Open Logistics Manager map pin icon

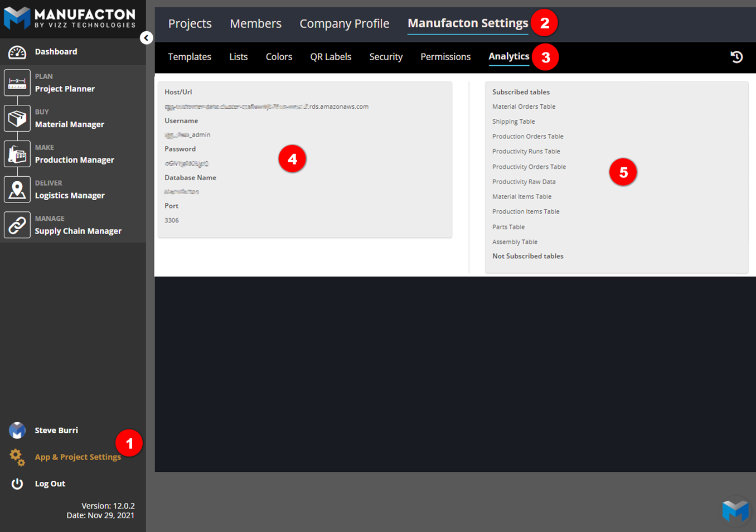(x=17, y=190)
